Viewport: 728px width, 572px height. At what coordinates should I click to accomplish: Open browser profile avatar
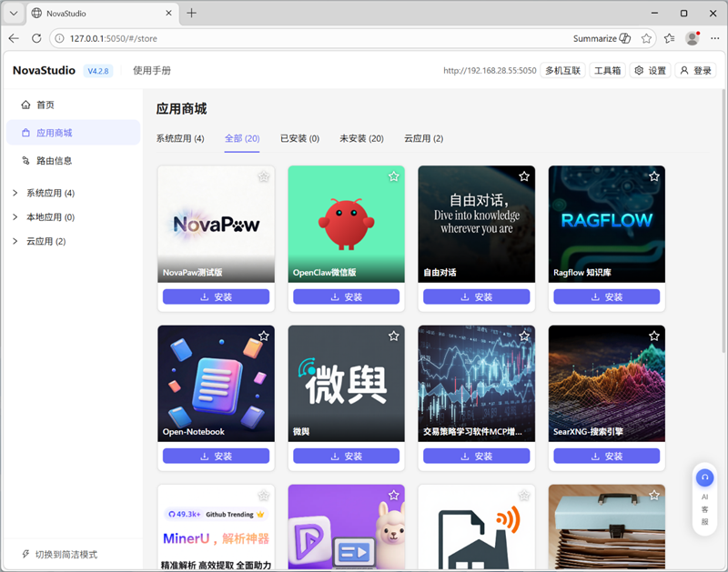693,38
